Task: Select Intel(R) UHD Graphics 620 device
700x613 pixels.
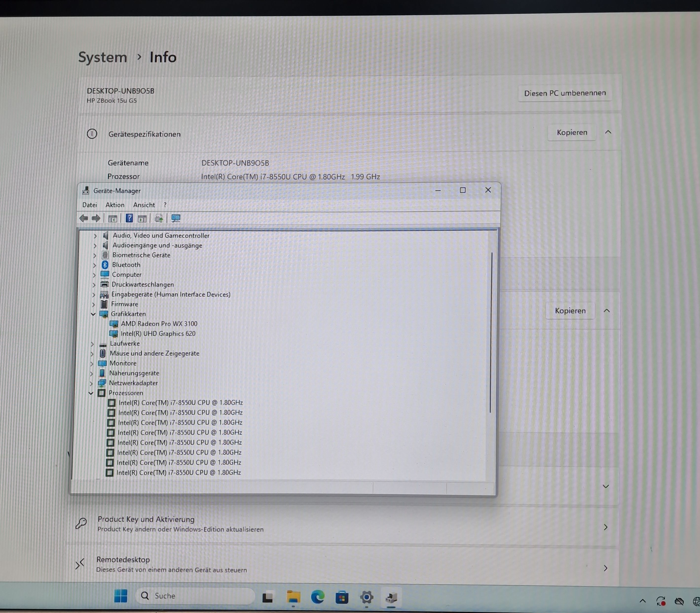Action: click(x=158, y=334)
